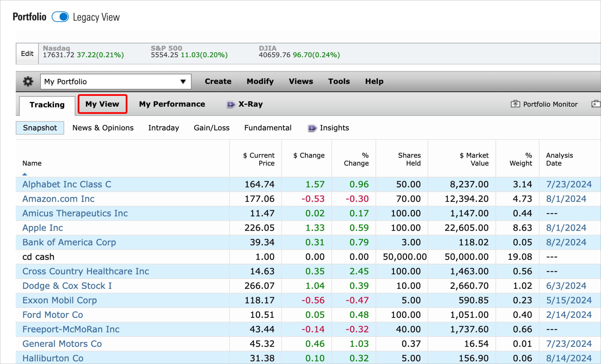This screenshot has width=601, height=364.
Task: Click the cd cash row name
Action: pos(38,257)
